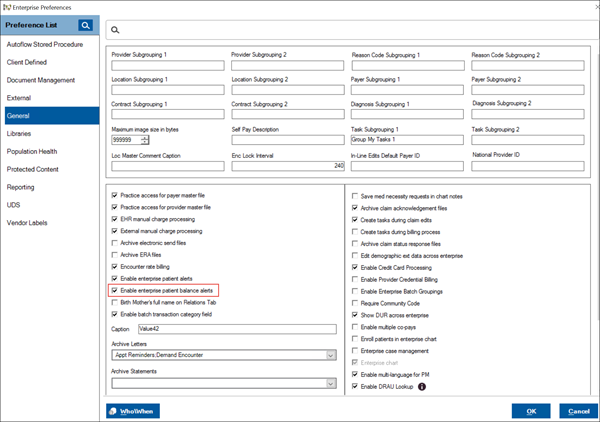This screenshot has width=600, height=422.
Task: Click the Provider Subgrouping 2 field
Action: [x=287, y=65]
